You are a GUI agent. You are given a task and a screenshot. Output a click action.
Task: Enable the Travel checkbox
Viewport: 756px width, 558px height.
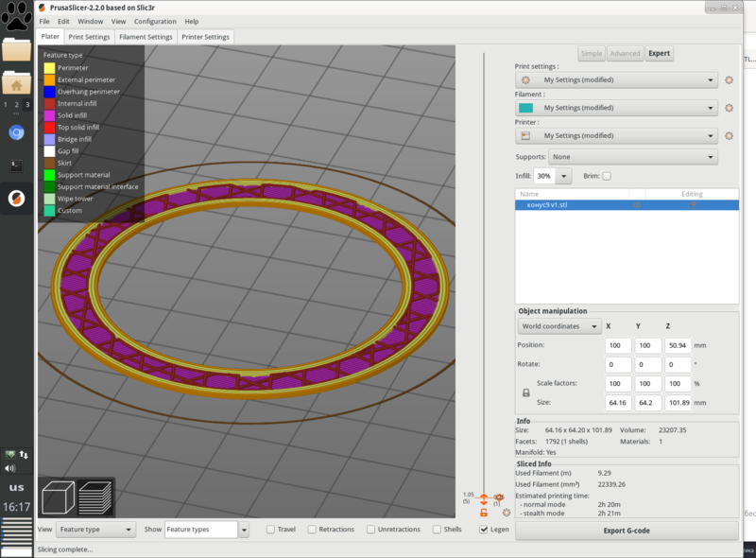click(271, 530)
